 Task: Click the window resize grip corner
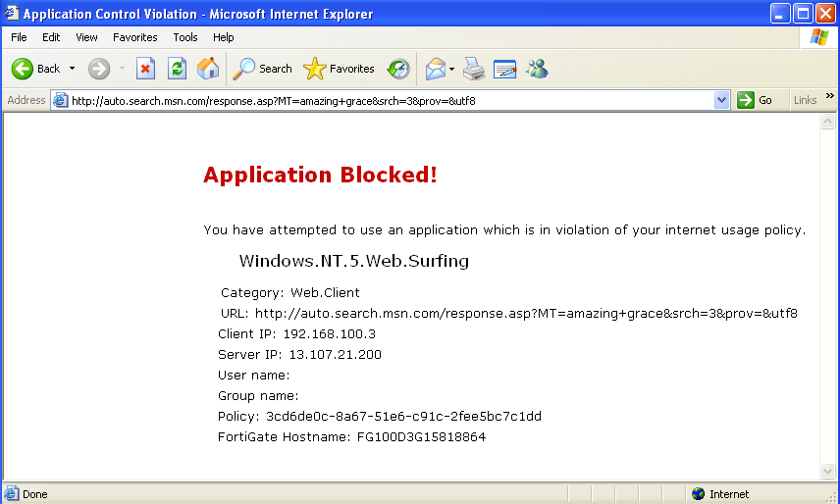831,496
